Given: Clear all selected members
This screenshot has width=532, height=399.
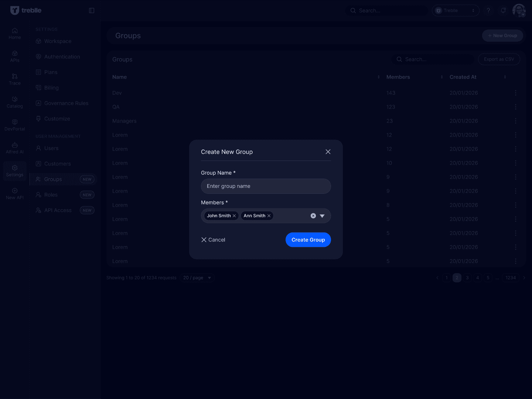Looking at the screenshot, I should 313,216.
